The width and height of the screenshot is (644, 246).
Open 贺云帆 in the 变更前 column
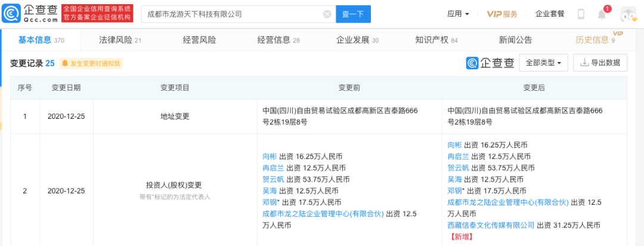click(x=274, y=179)
